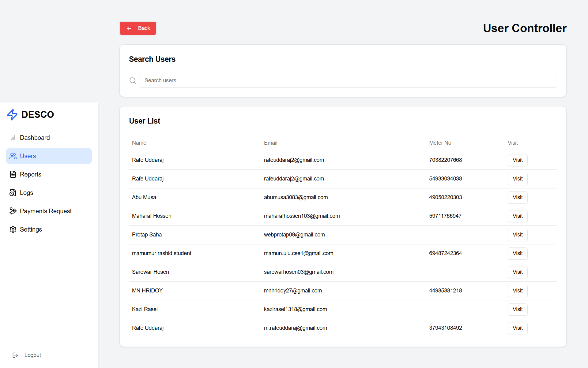
Task: Click the magnifying glass search icon
Action: point(133,81)
